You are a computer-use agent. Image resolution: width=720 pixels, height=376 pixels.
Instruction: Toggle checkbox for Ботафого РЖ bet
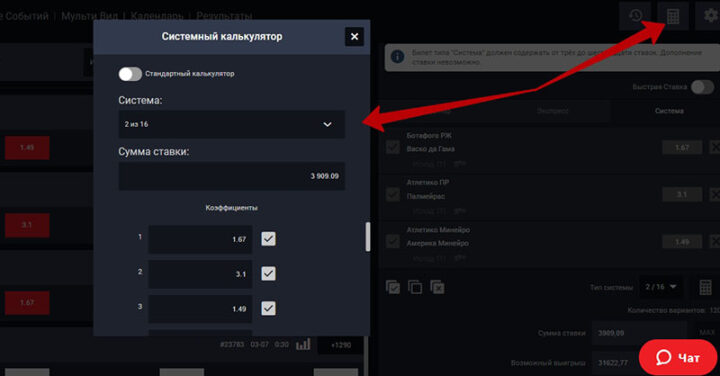(393, 147)
